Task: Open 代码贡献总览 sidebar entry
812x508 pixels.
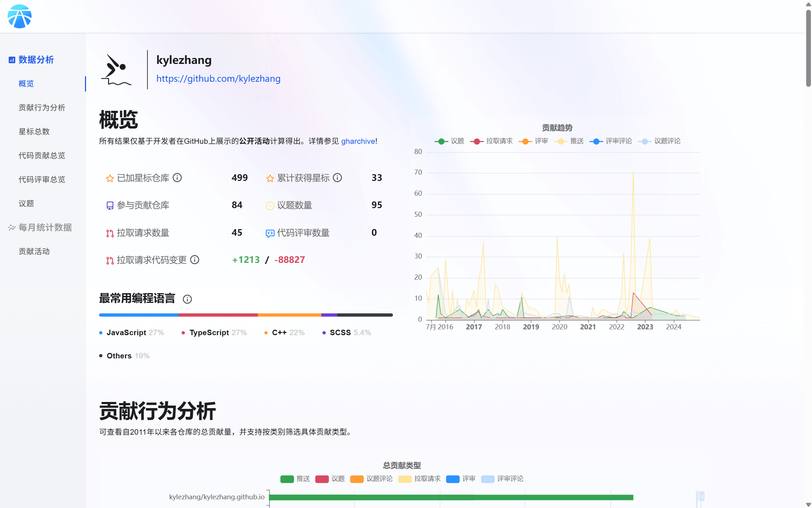Action: [x=42, y=156]
